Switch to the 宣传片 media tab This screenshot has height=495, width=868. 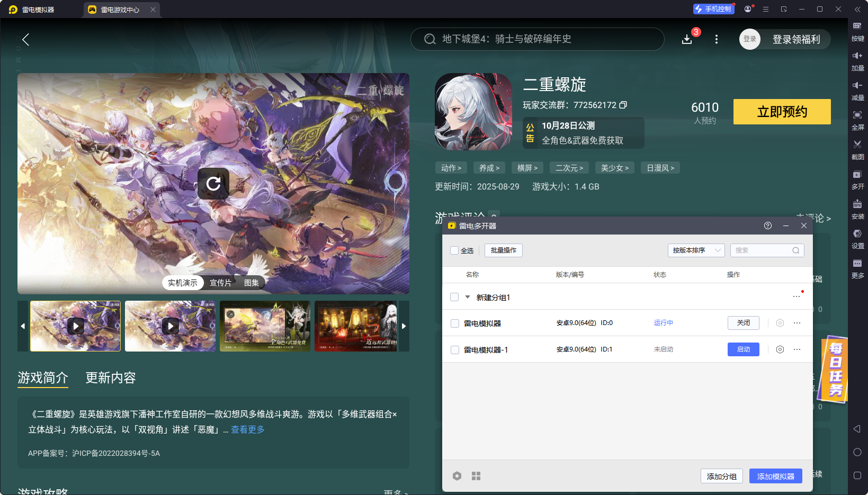pyautogui.click(x=220, y=282)
